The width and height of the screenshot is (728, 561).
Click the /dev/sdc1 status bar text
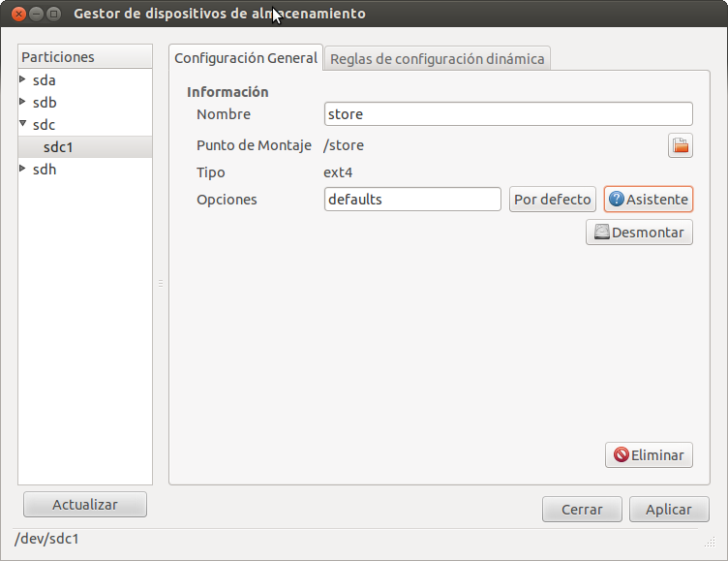pyautogui.click(x=46, y=539)
